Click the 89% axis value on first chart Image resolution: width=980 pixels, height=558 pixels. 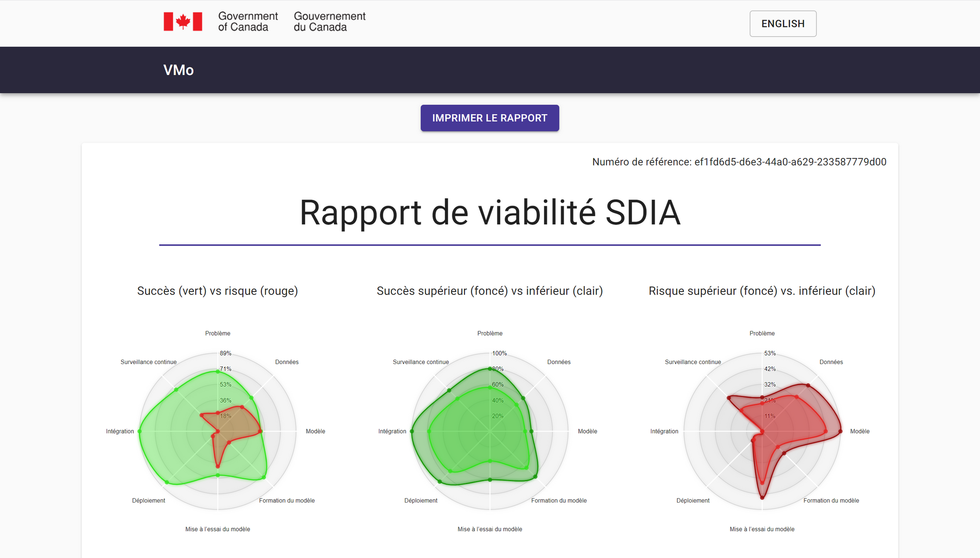click(225, 353)
